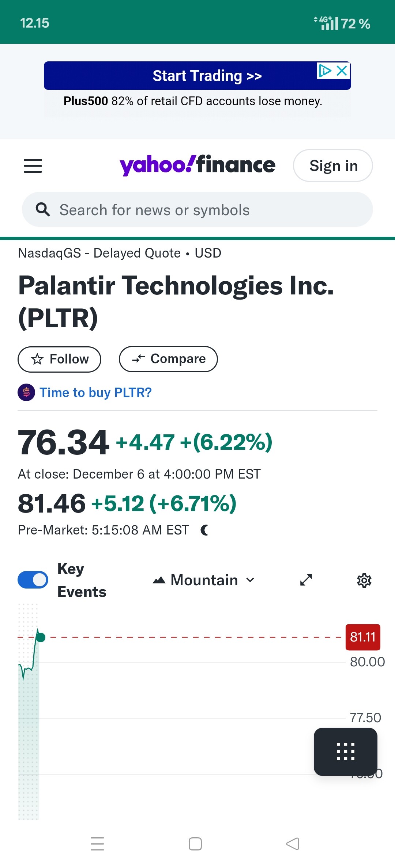
Task: Toggle the Key Events switch
Action: pos(33,580)
